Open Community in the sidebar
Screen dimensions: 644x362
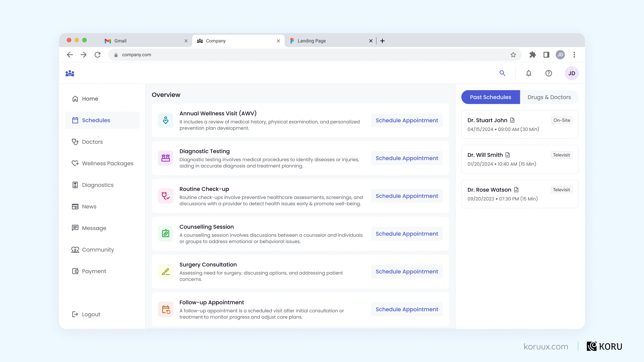point(102,250)
